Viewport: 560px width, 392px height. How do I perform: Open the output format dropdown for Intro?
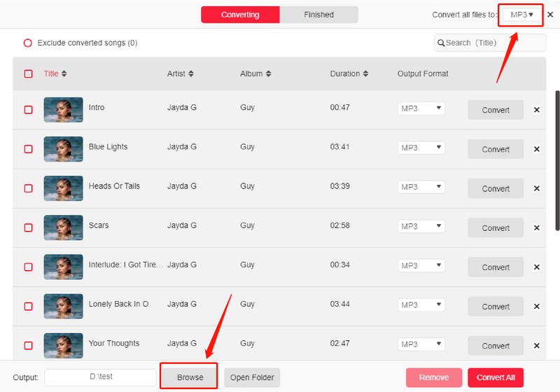pyautogui.click(x=421, y=108)
